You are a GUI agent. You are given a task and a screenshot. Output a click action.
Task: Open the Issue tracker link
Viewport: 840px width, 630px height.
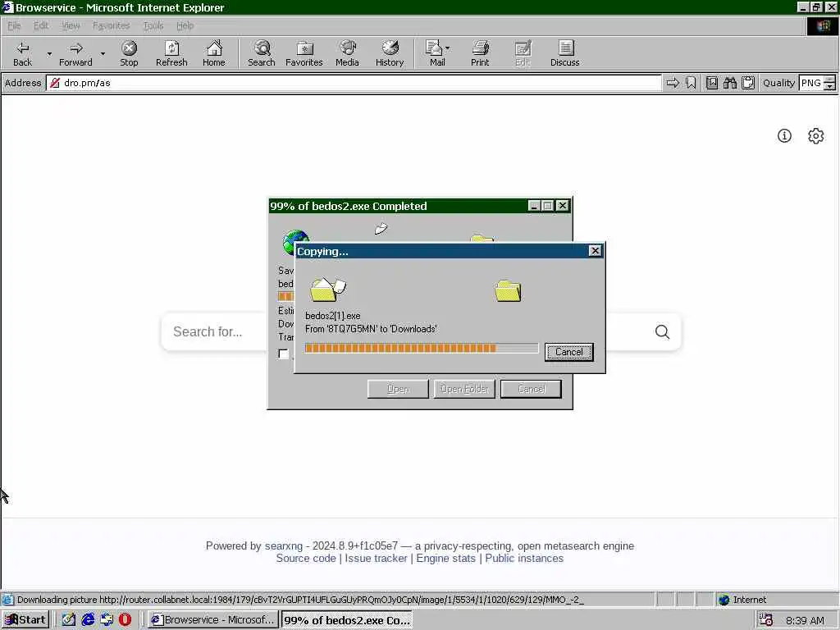click(x=376, y=558)
